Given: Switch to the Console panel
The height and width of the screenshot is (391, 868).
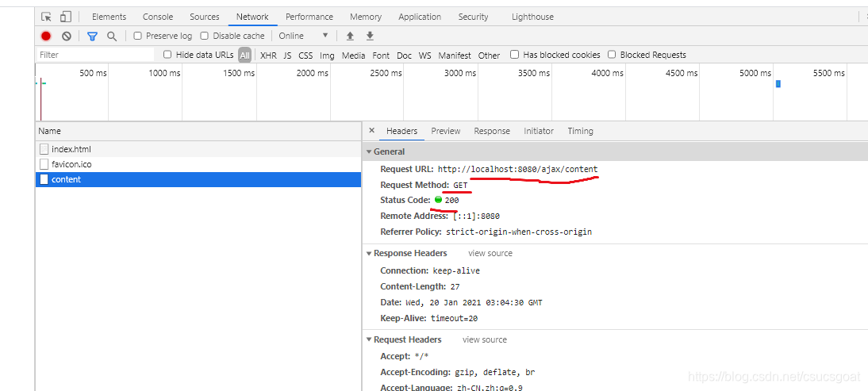Looking at the screenshot, I should (158, 17).
